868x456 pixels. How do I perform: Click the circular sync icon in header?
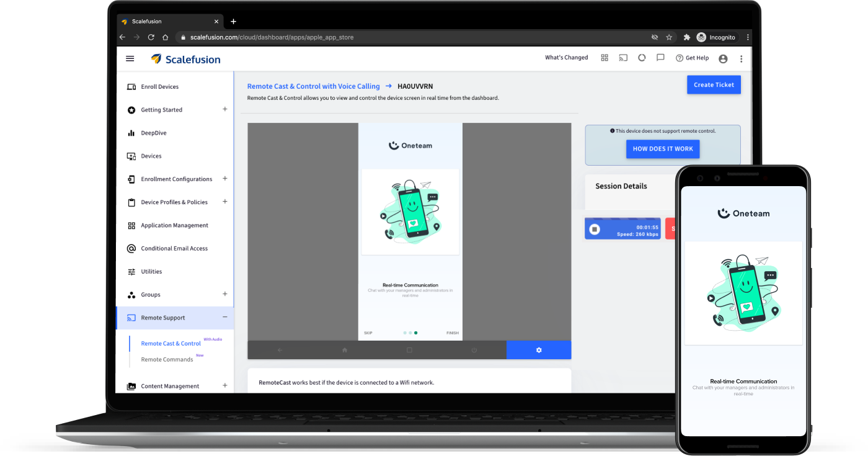coord(642,58)
